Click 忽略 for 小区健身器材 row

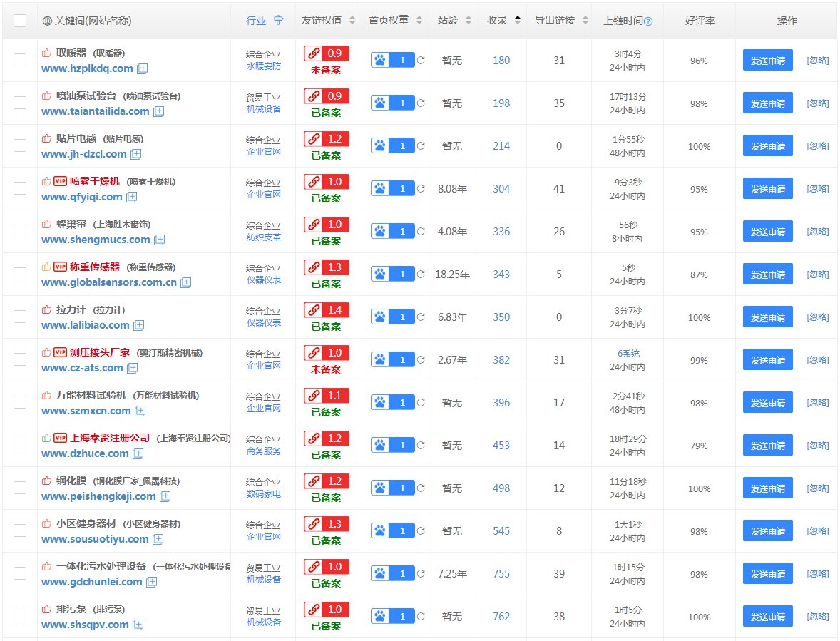coord(817,531)
